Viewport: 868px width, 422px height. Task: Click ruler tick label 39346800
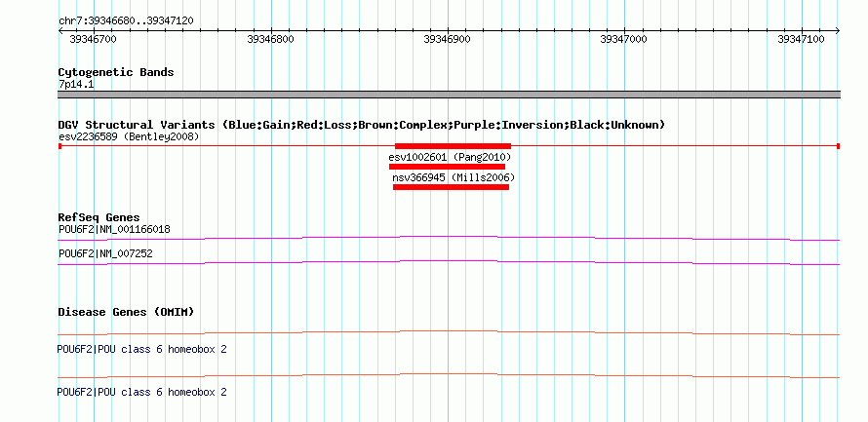(271, 39)
